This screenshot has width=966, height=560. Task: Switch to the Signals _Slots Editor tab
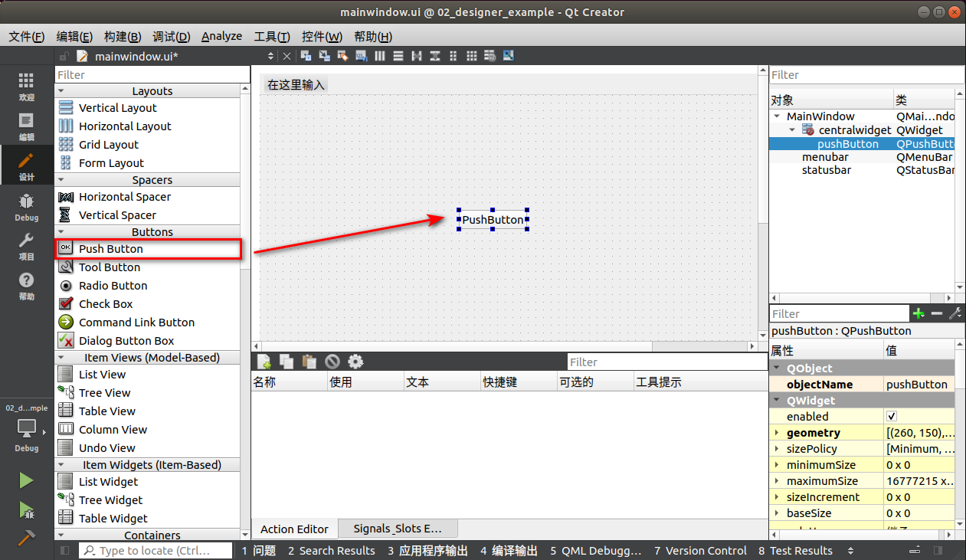(x=398, y=529)
